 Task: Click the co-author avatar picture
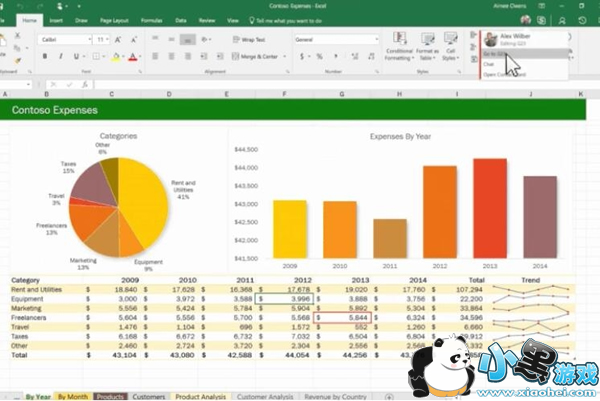[x=526, y=20]
